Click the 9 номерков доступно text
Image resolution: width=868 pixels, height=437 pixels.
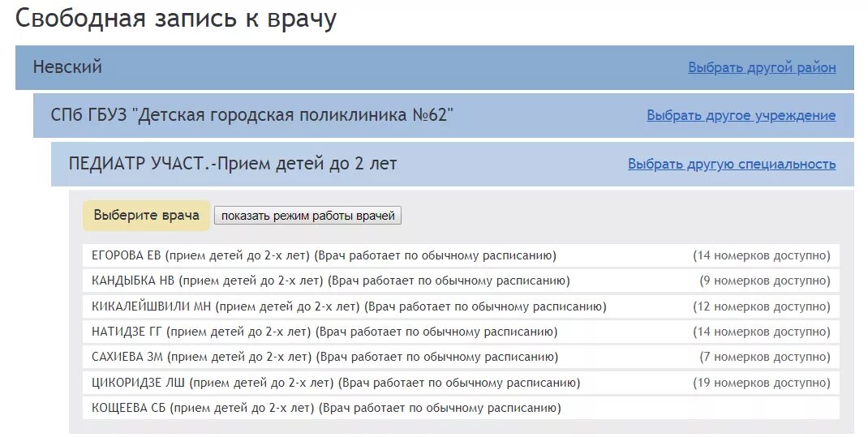(x=765, y=281)
